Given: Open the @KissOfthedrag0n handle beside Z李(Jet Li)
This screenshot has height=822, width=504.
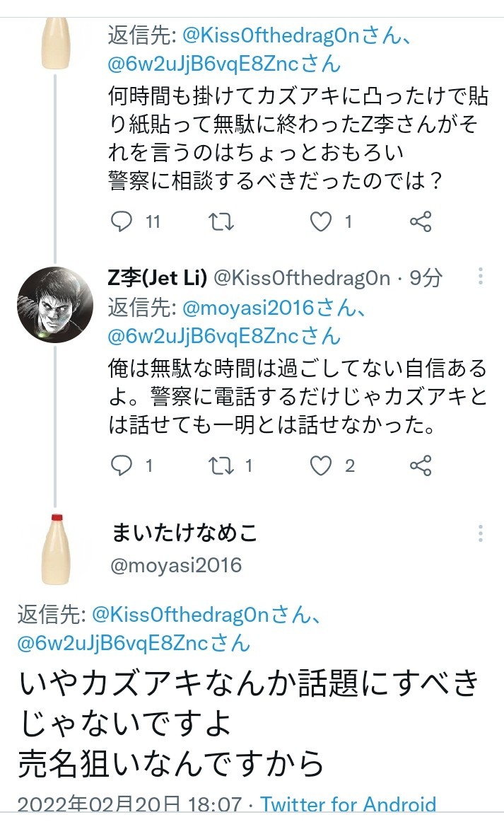Looking at the screenshot, I should (x=302, y=278).
